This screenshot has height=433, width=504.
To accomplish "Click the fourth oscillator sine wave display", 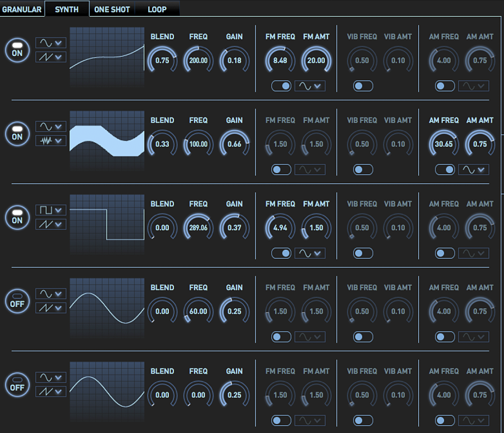I will tap(107, 308).
